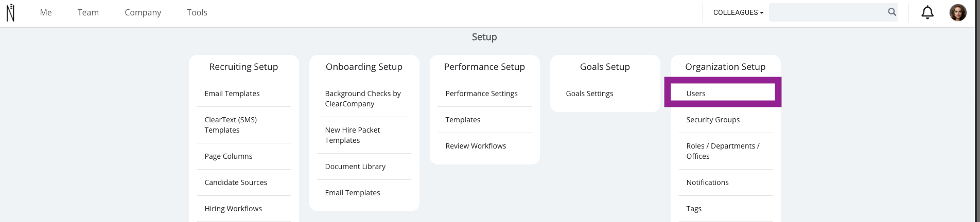Open Background Checks by ClearCompany

point(363,99)
